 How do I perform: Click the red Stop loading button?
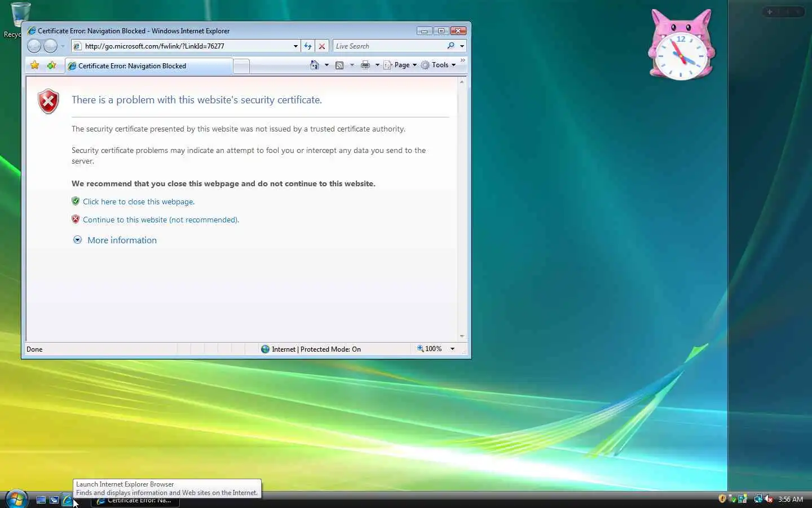pyautogui.click(x=322, y=46)
